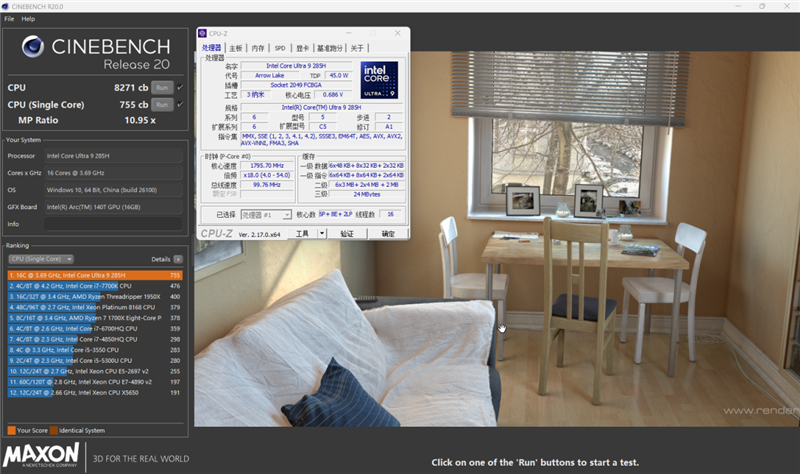Select ranking row AMD Ryzen Threadripper 1950X
This screenshot has width=800, height=474.
tap(95, 296)
